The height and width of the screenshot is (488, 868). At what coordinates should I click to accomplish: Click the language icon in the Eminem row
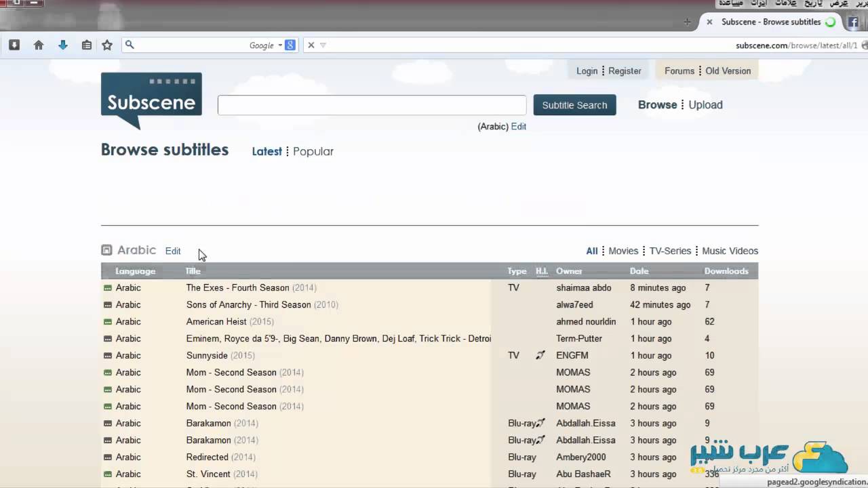(107, 339)
